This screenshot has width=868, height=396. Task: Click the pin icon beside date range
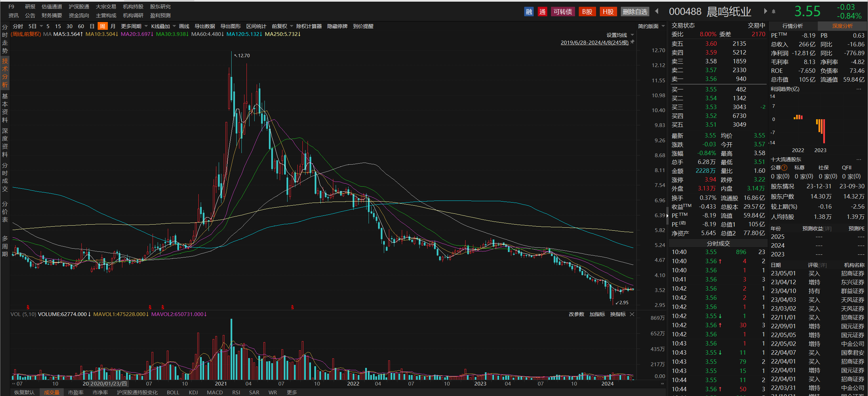click(x=632, y=42)
